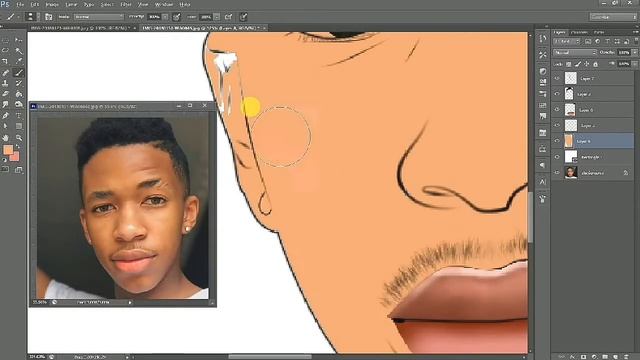Open the Window menu
The width and height of the screenshot is (640, 360).
pos(164,4)
